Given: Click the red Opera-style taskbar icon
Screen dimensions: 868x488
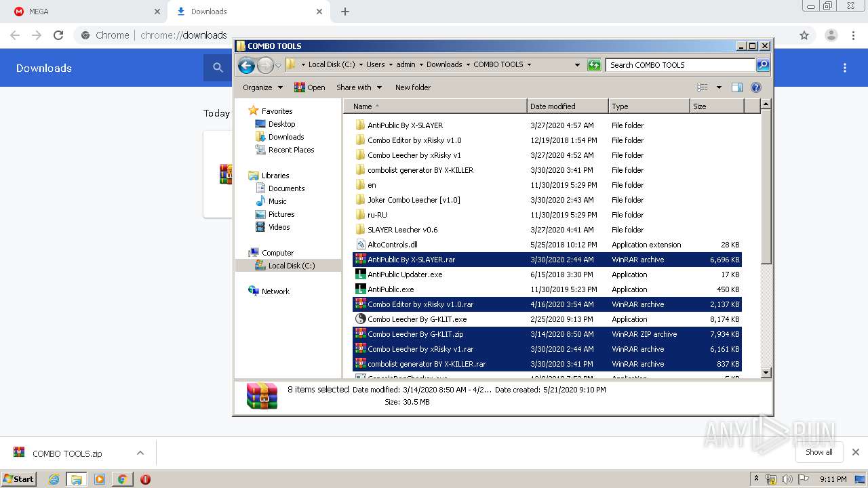Looking at the screenshot, I should coord(145,479).
